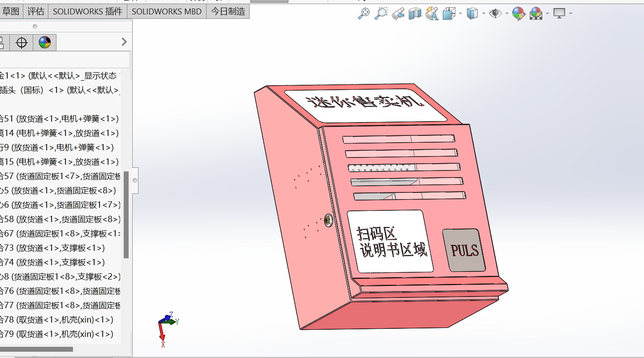Open the Dynamic Annotation Views tool
Screen dimensions: 644x358
tap(432, 13)
